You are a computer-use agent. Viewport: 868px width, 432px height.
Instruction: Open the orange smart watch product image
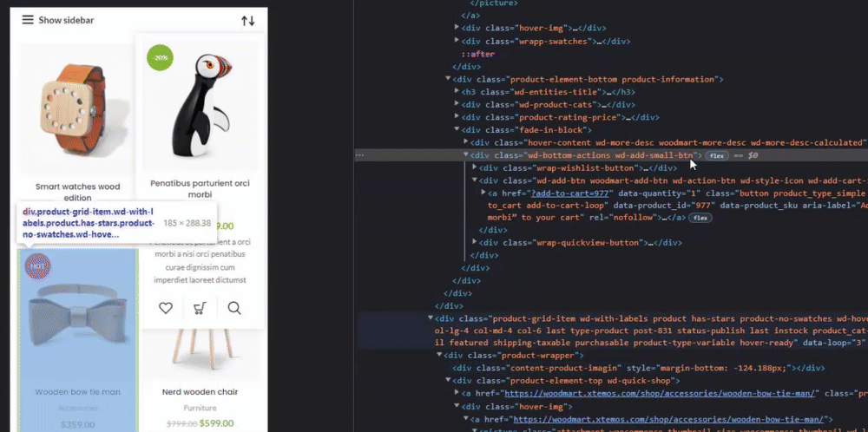click(77, 111)
